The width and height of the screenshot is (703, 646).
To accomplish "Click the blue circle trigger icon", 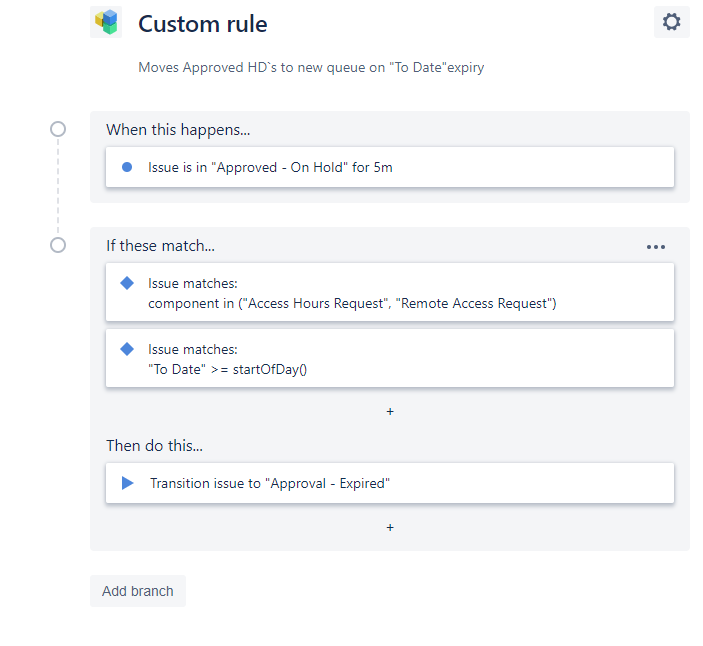I will coord(127,167).
